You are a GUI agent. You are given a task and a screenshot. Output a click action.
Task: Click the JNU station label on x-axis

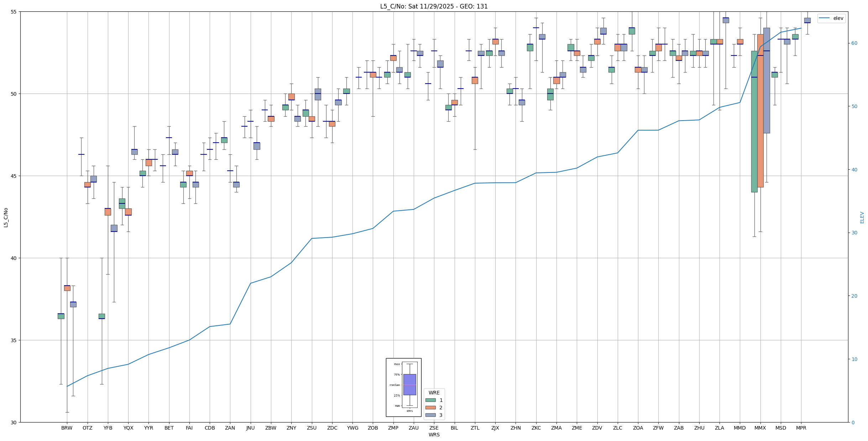(250, 428)
